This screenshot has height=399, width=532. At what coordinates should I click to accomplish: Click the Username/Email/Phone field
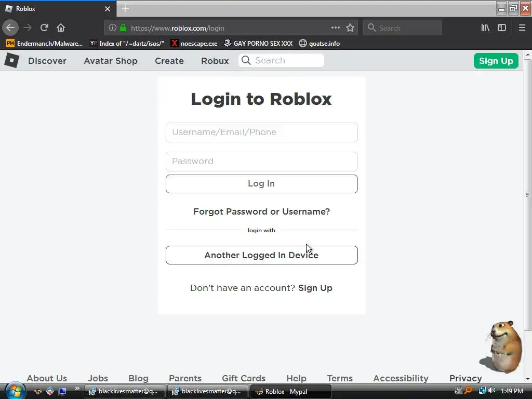[262, 132]
